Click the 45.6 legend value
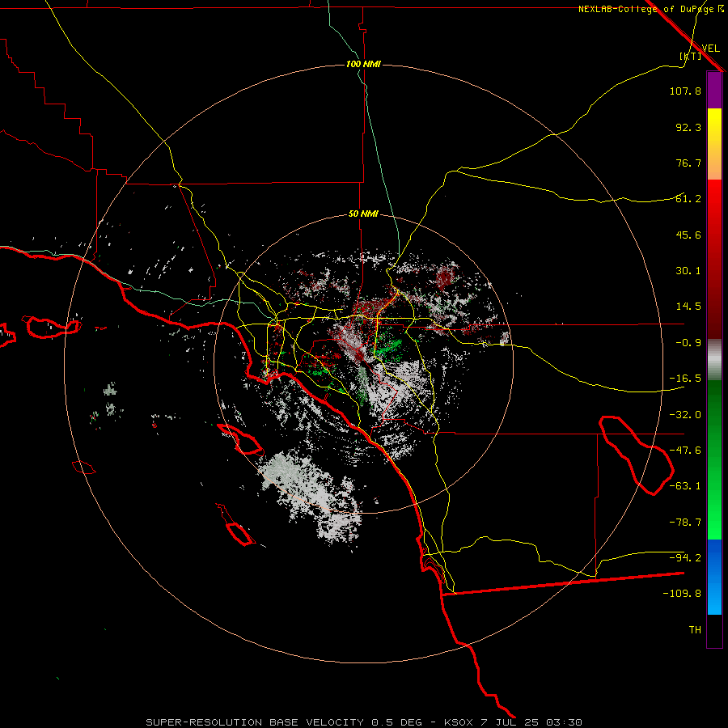 point(688,235)
